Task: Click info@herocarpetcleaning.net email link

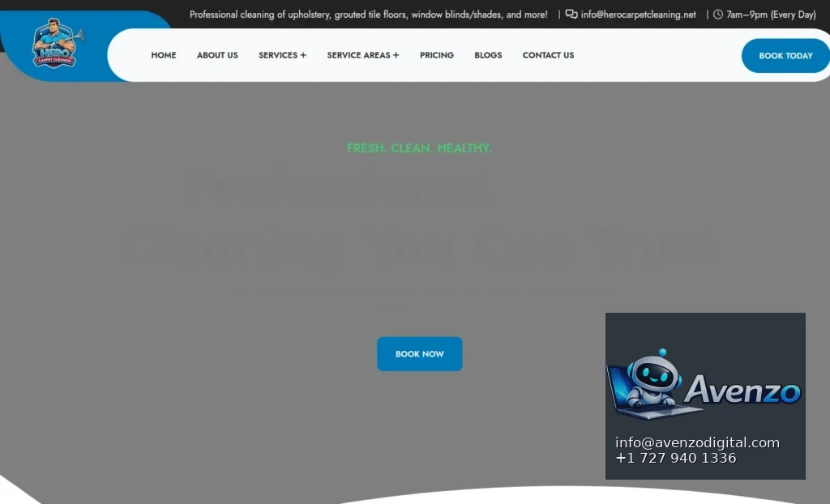Action: tap(638, 15)
